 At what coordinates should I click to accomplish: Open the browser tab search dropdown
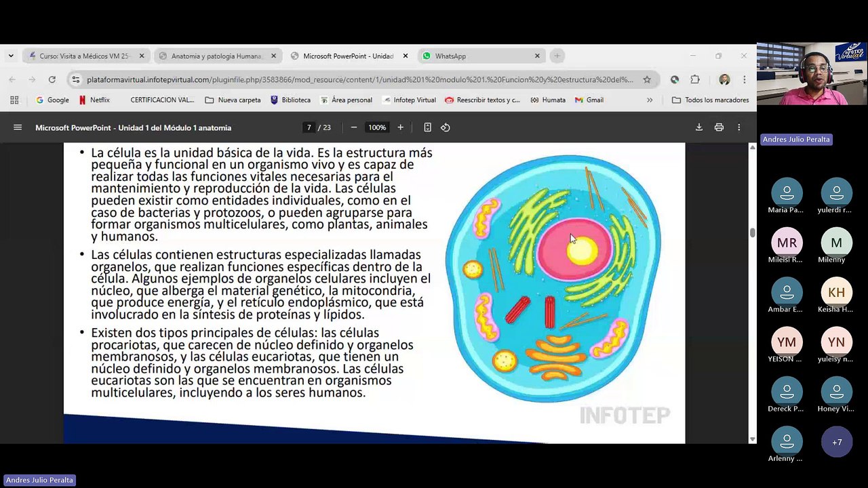(11, 56)
